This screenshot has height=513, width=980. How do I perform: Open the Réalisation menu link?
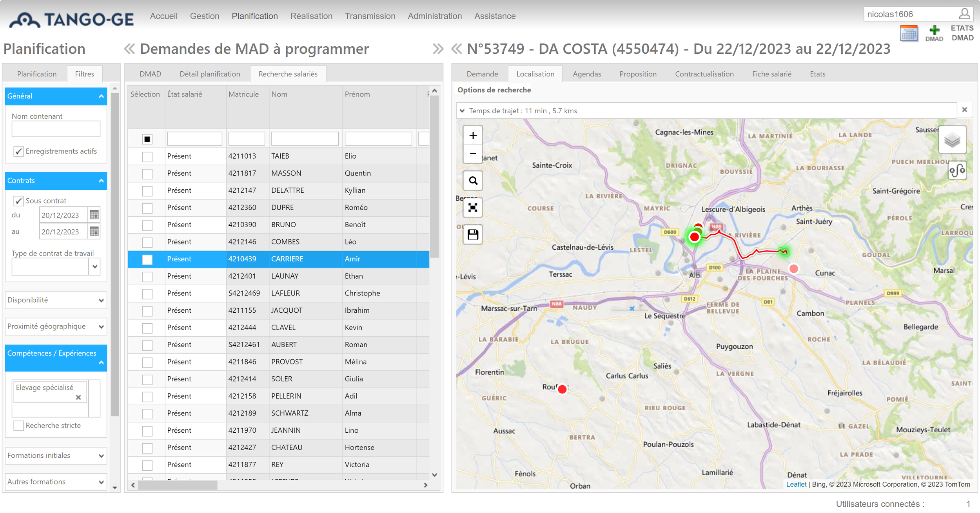coord(311,16)
